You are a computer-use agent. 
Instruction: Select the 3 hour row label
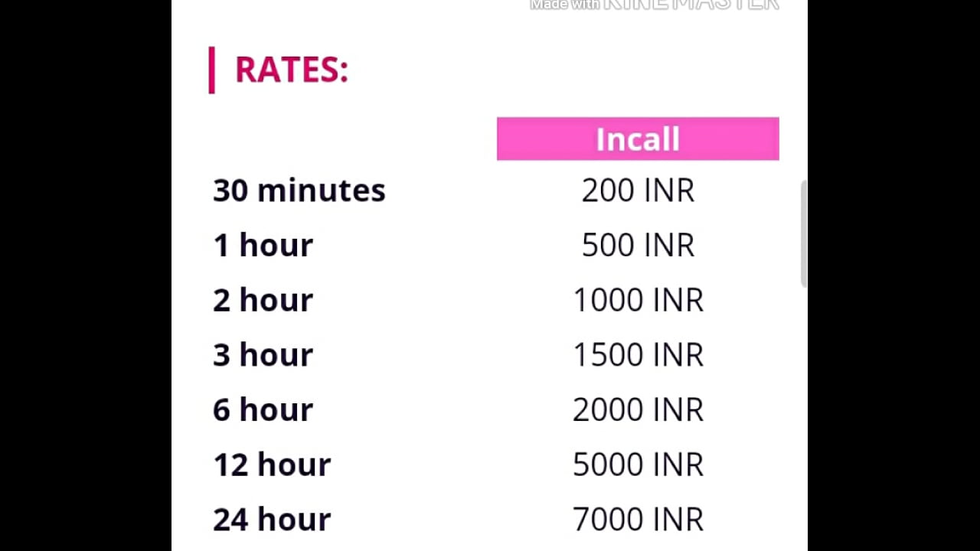263,355
